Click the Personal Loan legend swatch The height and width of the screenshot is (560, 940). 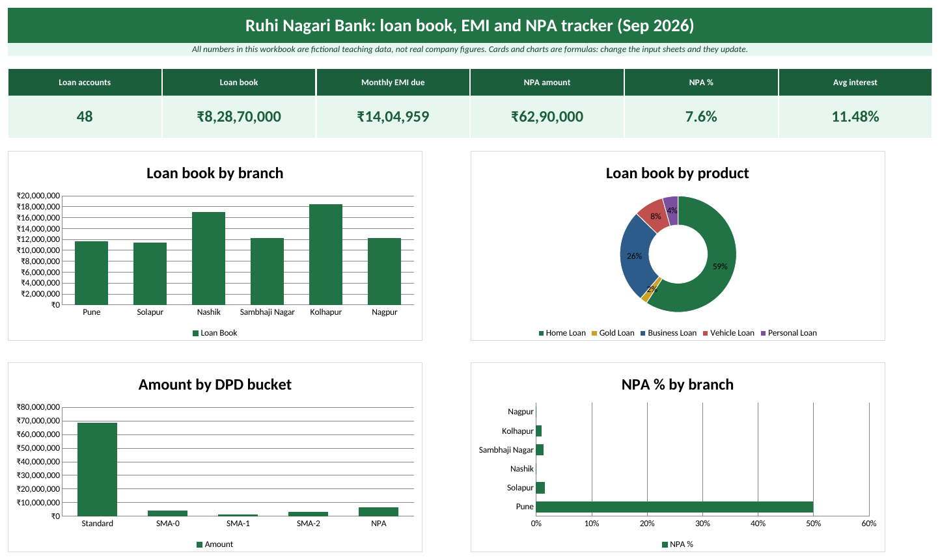coord(764,334)
